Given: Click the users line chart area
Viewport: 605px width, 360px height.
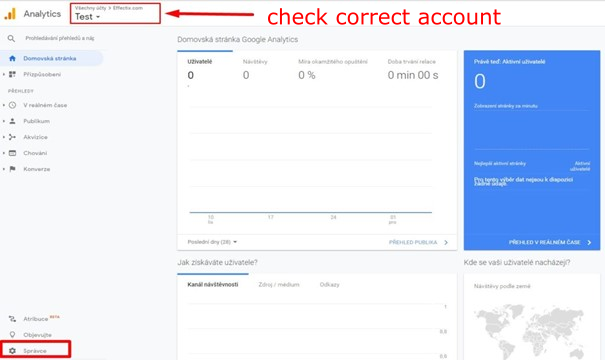Looking at the screenshot, I should tap(311, 159).
